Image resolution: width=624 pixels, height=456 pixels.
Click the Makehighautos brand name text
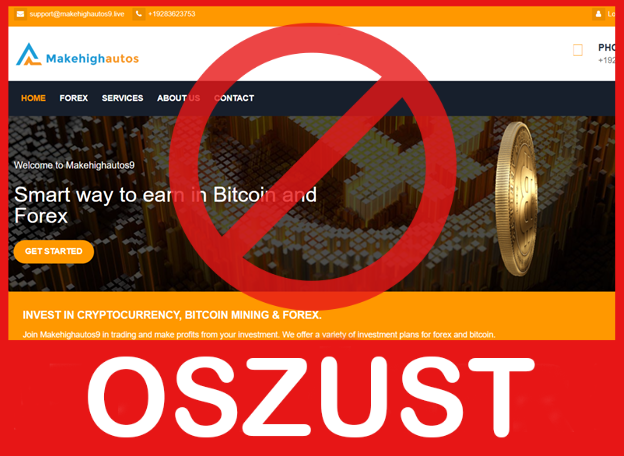coord(92,59)
